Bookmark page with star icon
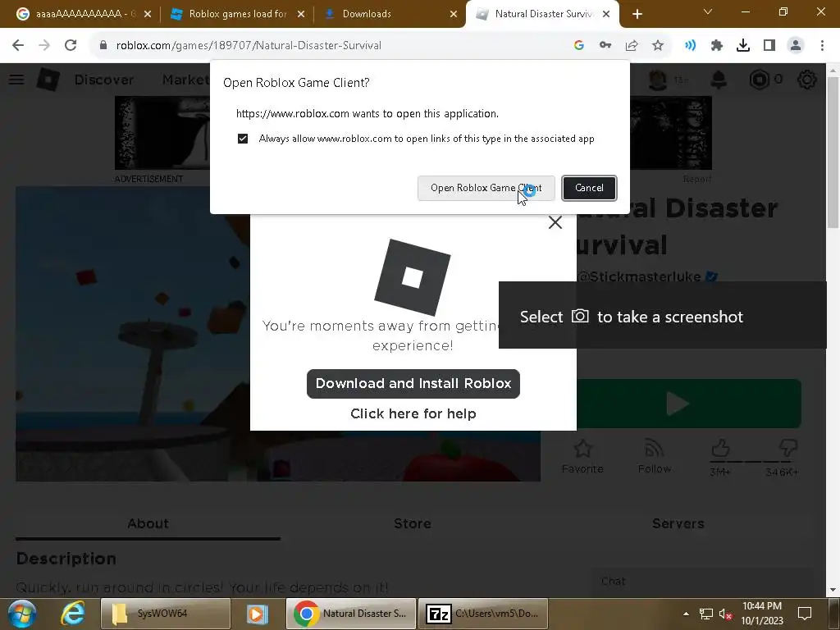The image size is (840, 630). click(x=658, y=46)
